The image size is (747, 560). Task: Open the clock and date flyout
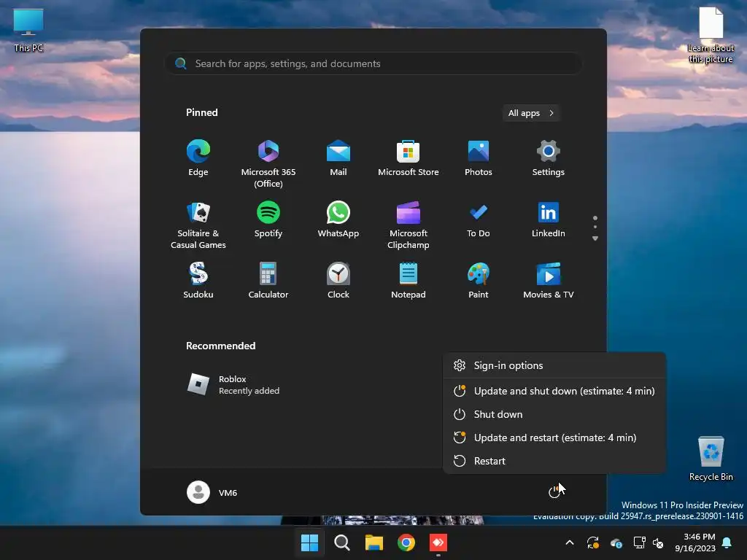point(695,542)
